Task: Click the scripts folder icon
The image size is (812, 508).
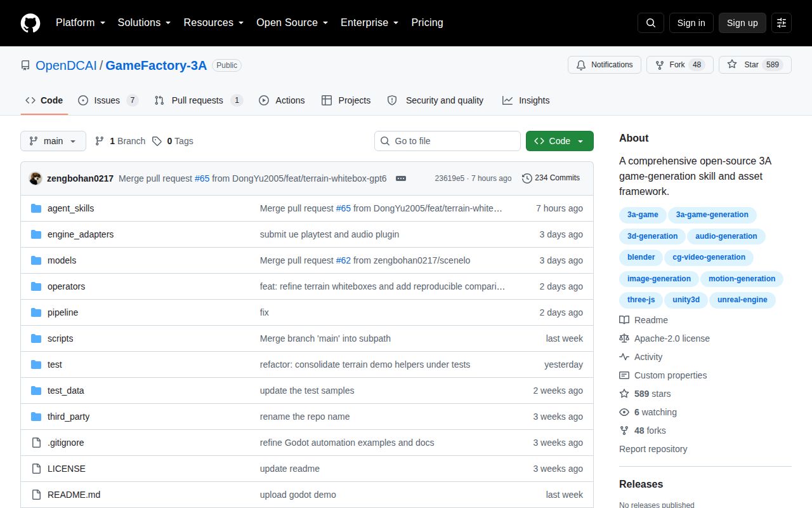Action: (36, 338)
